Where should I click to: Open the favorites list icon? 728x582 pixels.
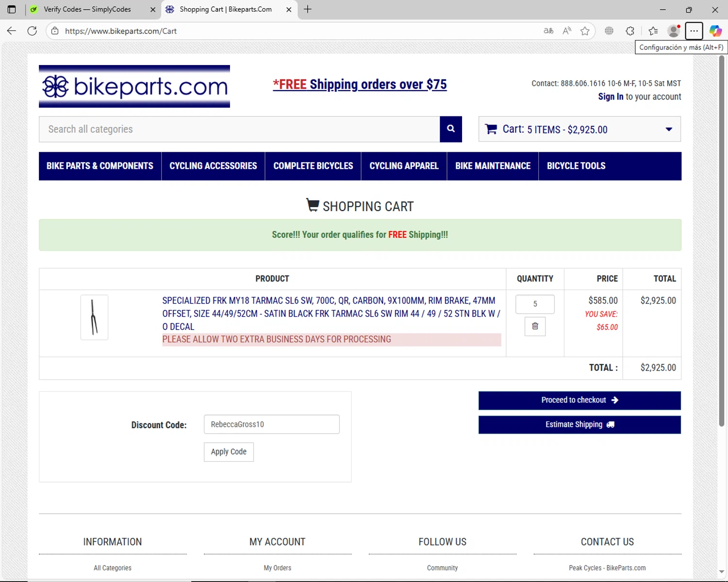tap(653, 31)
